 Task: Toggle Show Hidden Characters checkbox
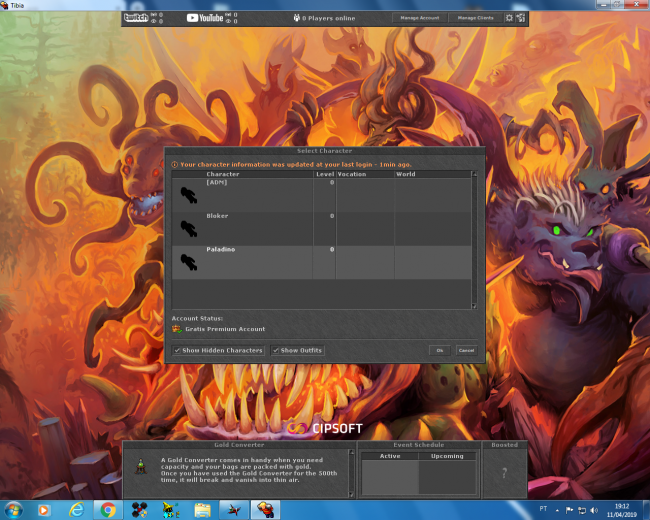[x=177, y=350]
